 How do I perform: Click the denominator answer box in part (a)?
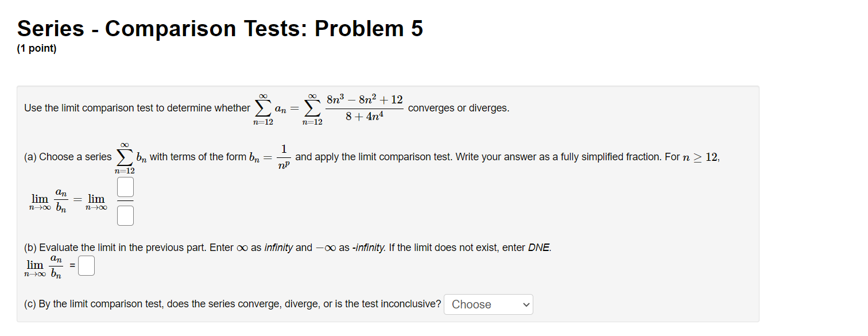(125, 215)
